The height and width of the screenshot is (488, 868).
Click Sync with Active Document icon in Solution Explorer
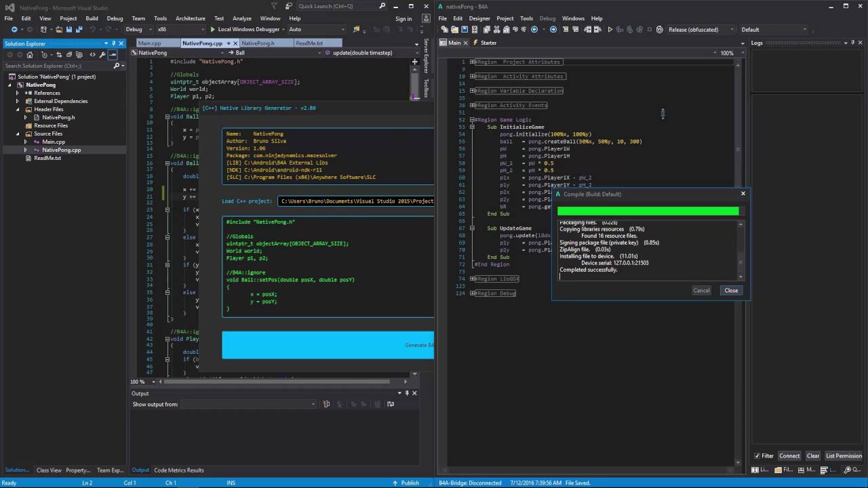tap(59, 55)
